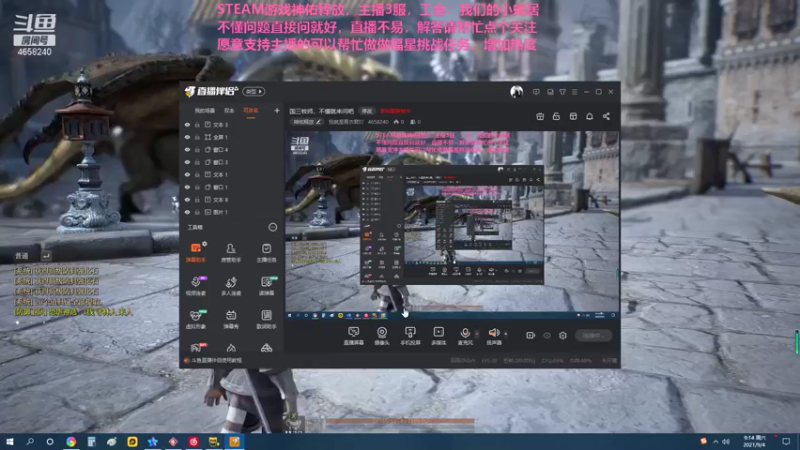800x450 pixels.
Task: Open the user avatar in title bar
Action: click(x=516, y=92)
